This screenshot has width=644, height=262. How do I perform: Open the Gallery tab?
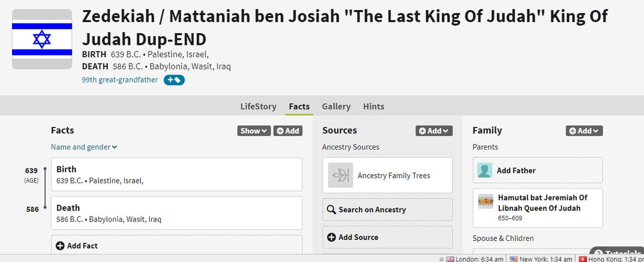(336, 106)
